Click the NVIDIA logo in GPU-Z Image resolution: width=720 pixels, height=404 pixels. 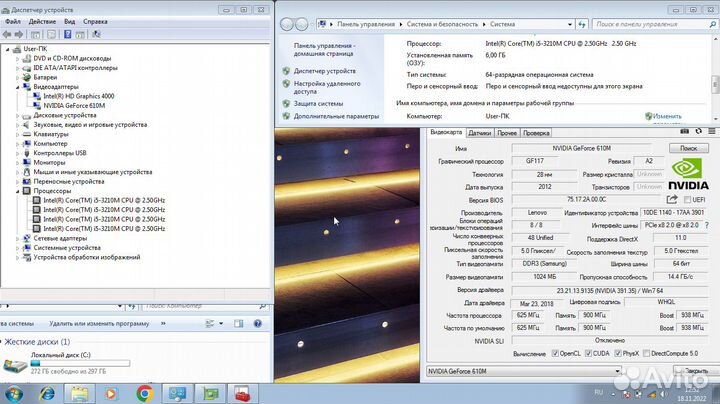688,174
